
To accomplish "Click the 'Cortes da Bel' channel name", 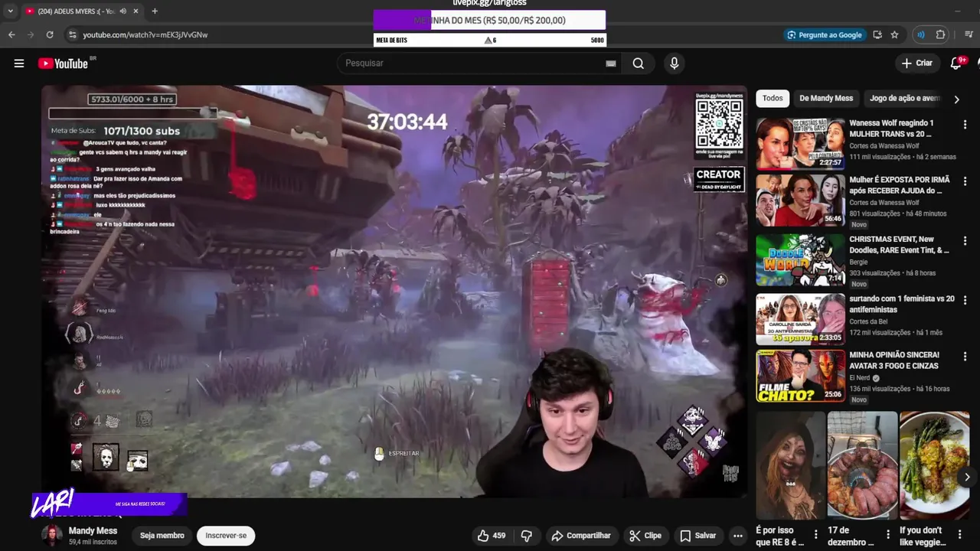I will 868,321.
